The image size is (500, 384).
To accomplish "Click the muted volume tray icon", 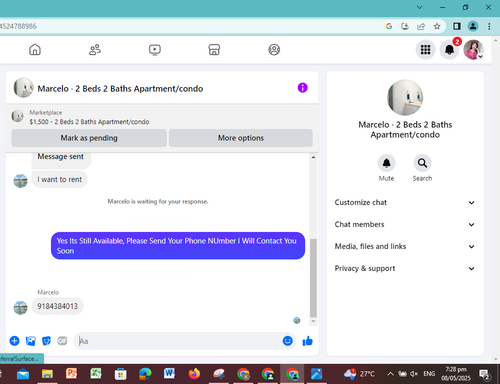I will [414, 374].
